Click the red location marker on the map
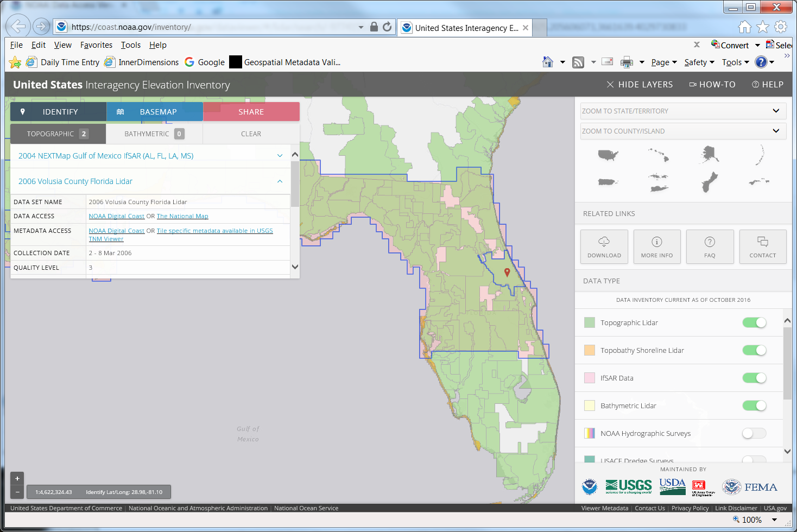Screen dimensions: 797x532 click(507, 272)
